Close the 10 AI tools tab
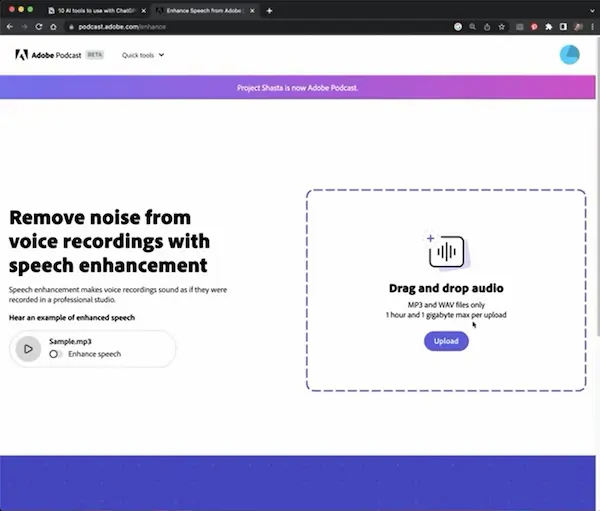 [x=144, y=11]
